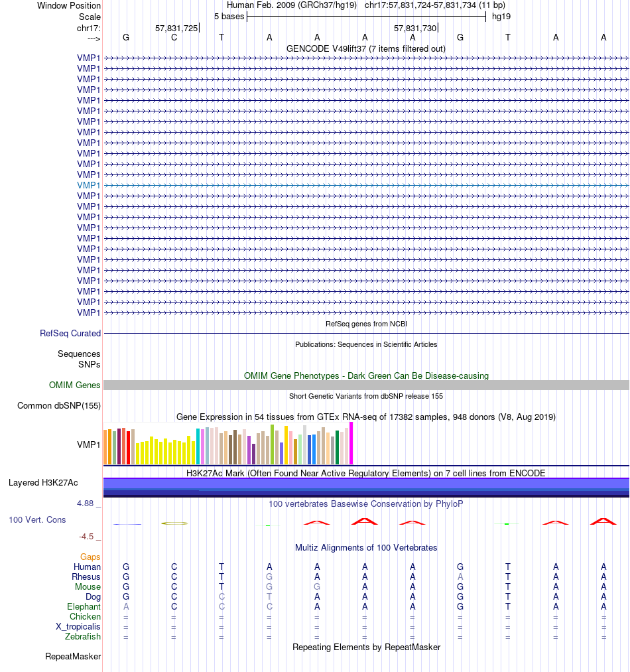Click the light-blue highlighted VMP1 transcript line

(366, 185)
